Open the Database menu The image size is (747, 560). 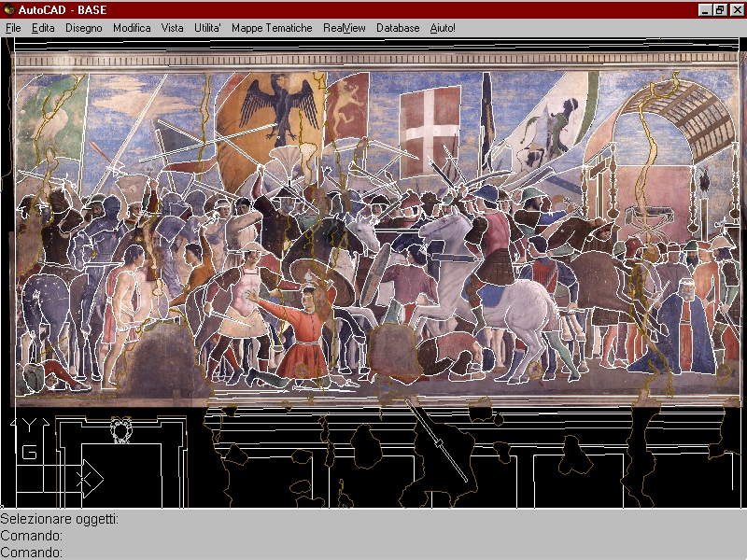click(x=398, y=28)
